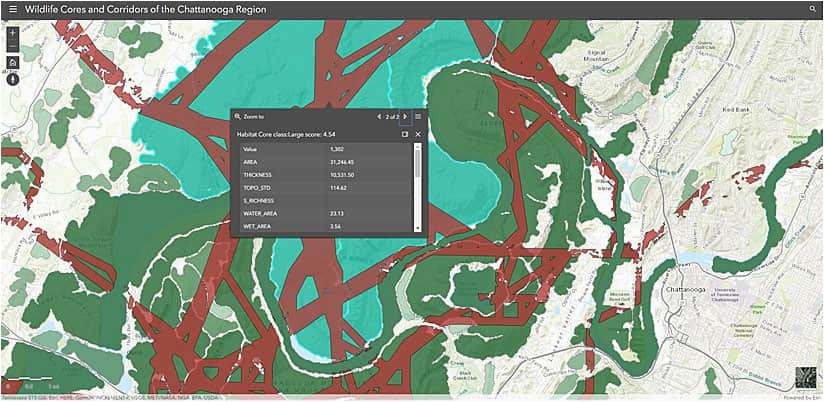Reset map orientation with the compass
The width and height of the screenshot is (824, 402).
[x=13, y=79]
